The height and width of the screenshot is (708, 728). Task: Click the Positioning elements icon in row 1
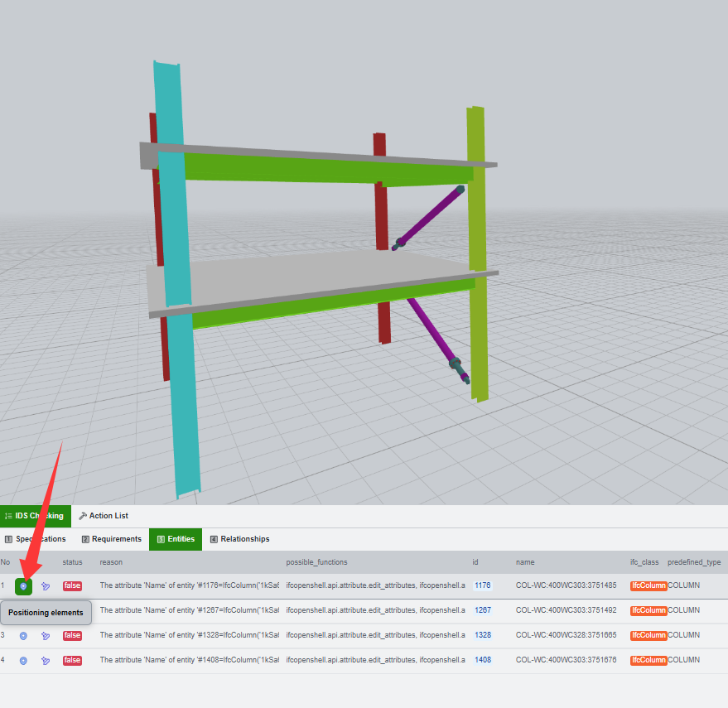pyautogui.click(x=23, y=586)
